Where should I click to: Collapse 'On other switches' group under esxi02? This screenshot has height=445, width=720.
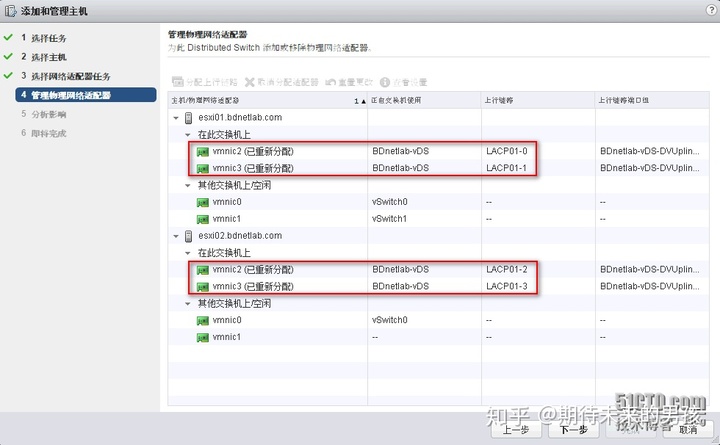coord(188,304)
